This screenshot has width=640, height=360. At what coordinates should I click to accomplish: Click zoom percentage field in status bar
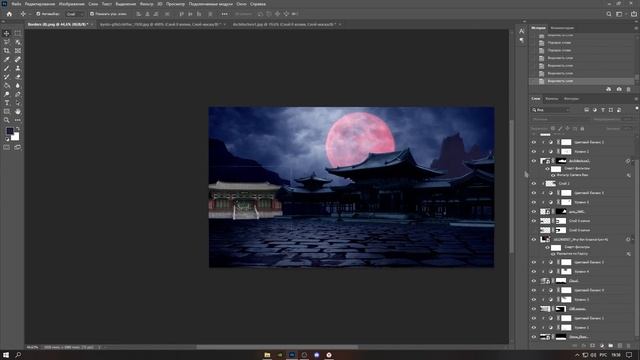[32, 347]
